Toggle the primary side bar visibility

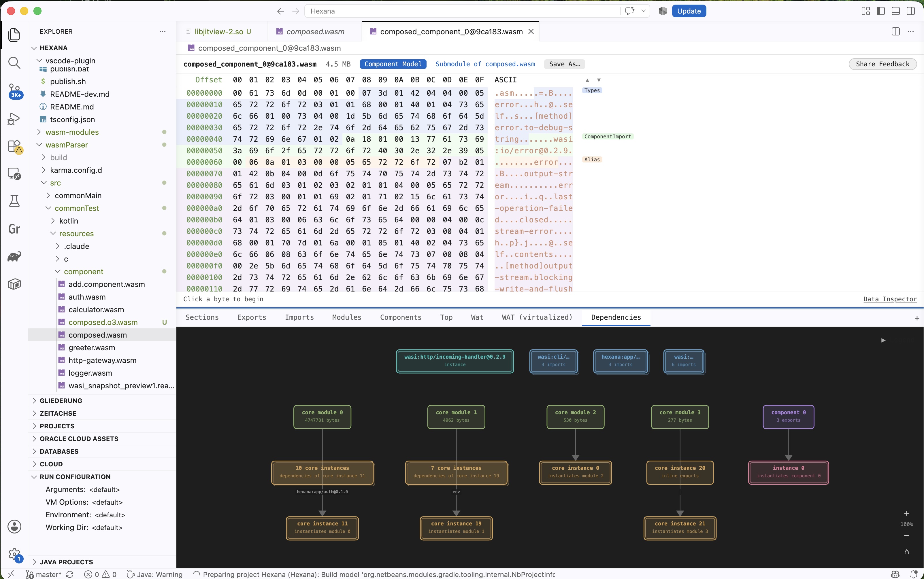tap(881, 11)
